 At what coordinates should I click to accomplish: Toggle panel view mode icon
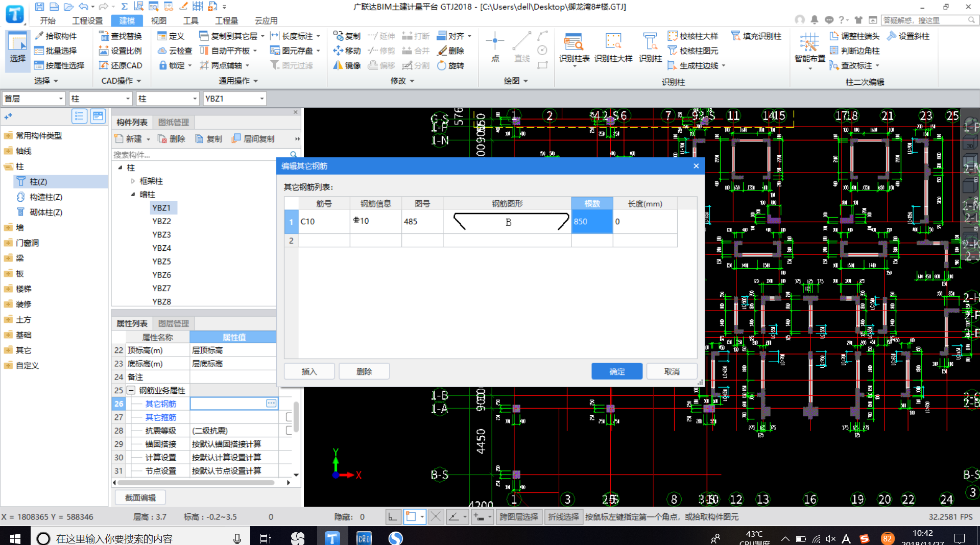[98, 116]
